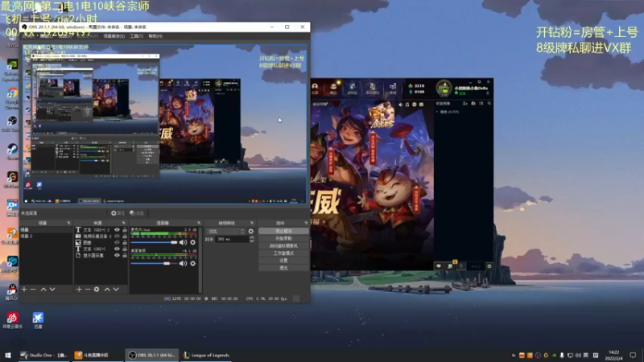The height and width of the screenshot is (362, 644).
Task: Open Studio One from the taskbar
Action: point(44,355)
